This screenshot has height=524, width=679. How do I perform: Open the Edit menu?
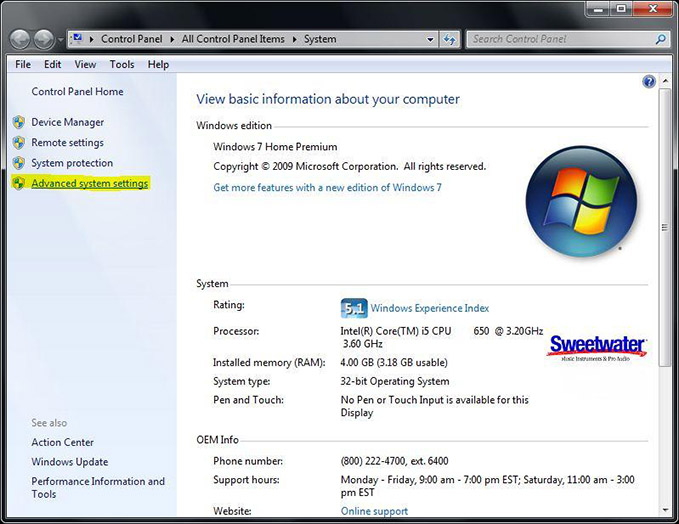point(52,65)
